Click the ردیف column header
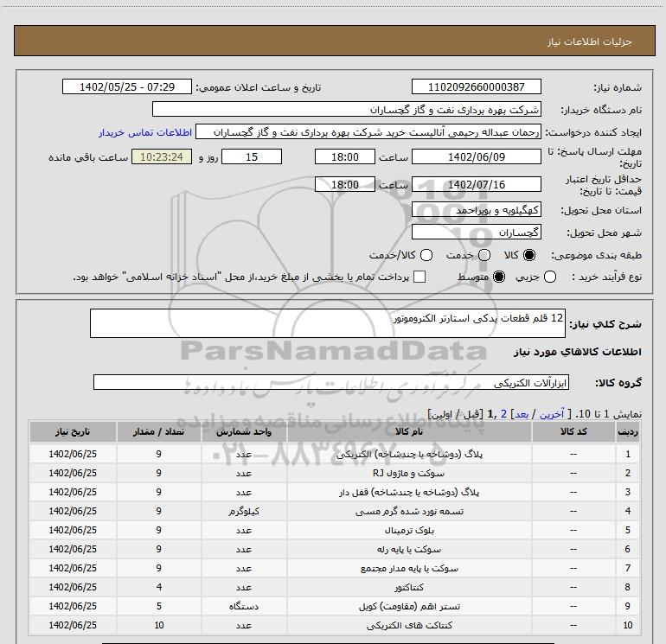 [628, 431]
